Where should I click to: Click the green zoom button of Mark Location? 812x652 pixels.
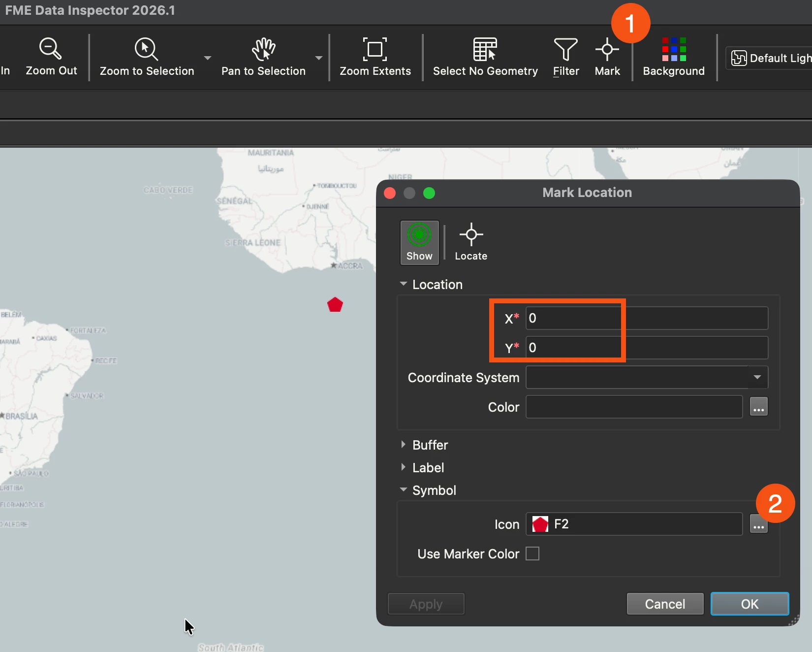tap(429, 193)
